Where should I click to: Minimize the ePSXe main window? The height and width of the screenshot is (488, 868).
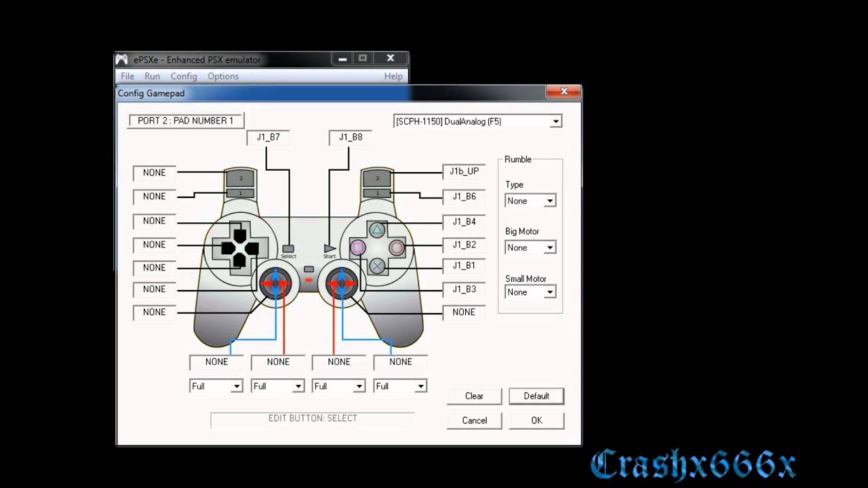click(x=342, y=59)
